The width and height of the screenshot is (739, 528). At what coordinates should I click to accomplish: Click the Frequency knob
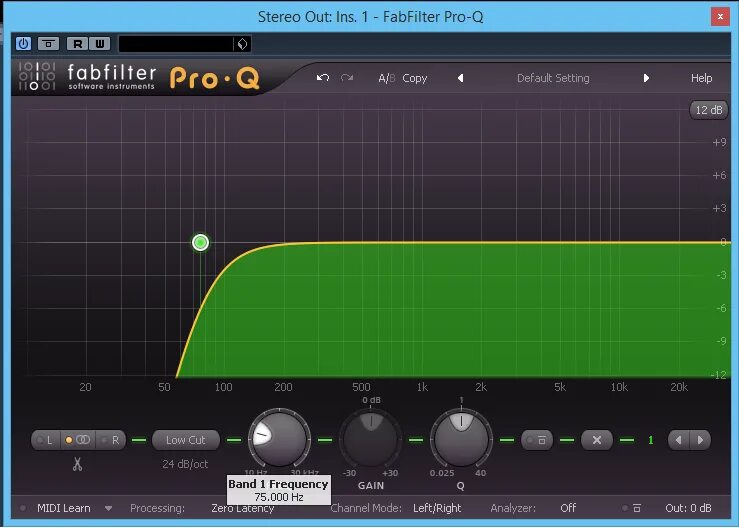(279, 440)
